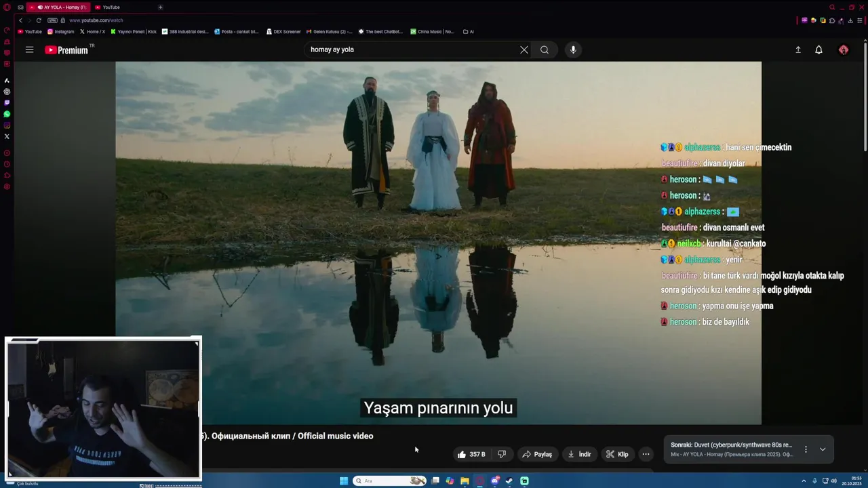Toggle the VPN badge in address bar

pyautogui.click(x=52, y=20)
